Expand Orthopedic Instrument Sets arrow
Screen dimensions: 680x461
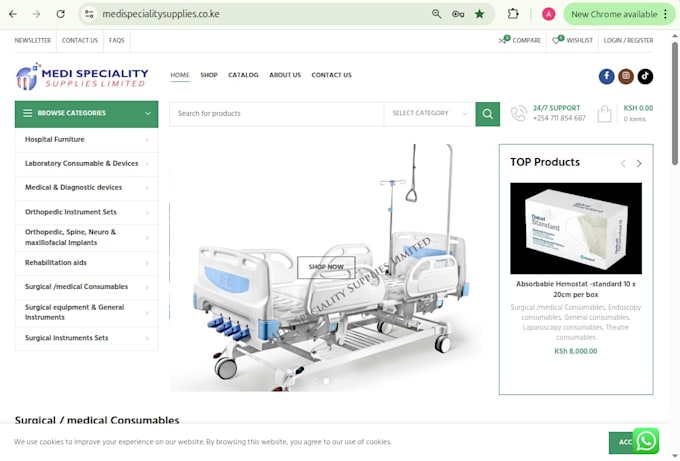(147, 213)
